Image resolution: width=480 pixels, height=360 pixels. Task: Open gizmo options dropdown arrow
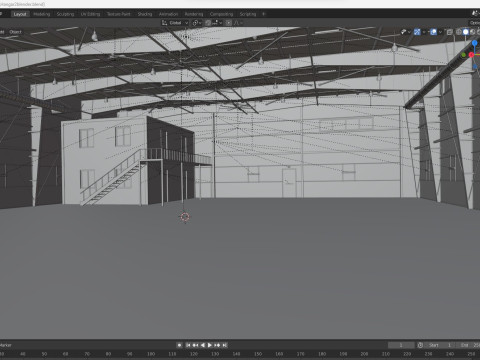[424, 32]
